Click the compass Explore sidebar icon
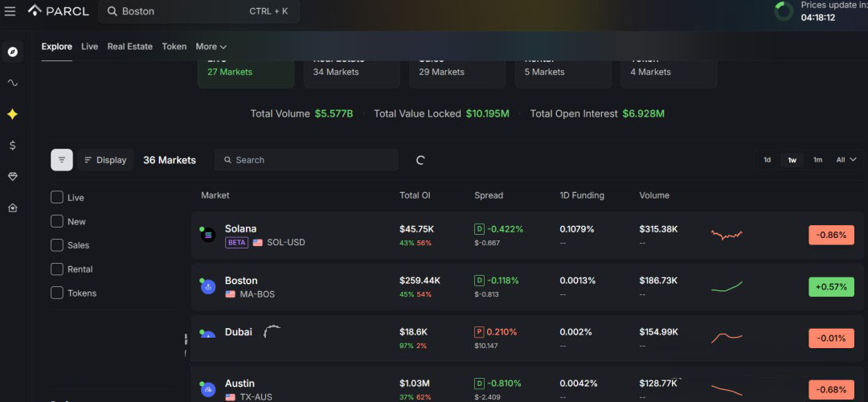Screen dimensions: 868x402 pyautogui.click(x=12, y=51)
